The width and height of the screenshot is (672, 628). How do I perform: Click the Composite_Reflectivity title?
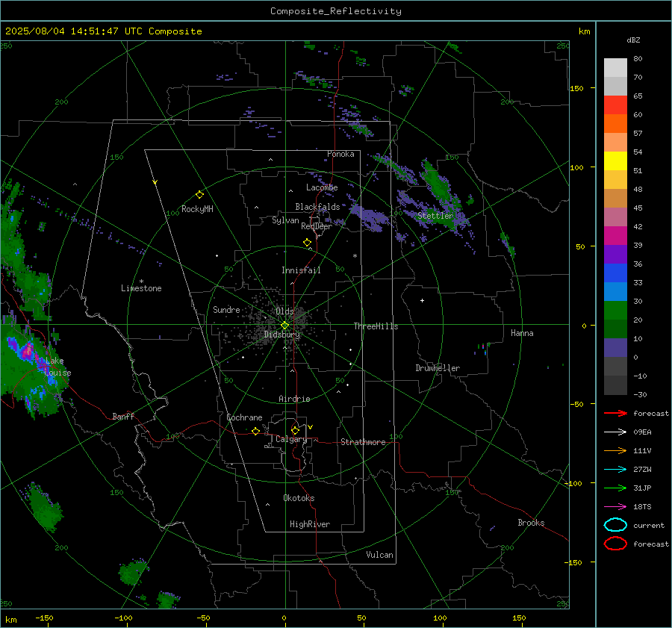click(x=336, y=11)
